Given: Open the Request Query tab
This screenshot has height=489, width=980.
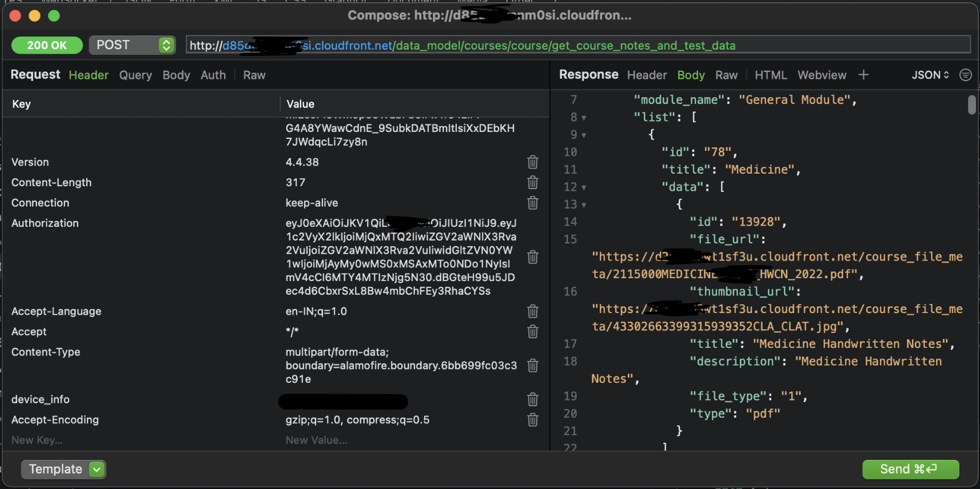Looking at the screenshot, I should 136,75.
